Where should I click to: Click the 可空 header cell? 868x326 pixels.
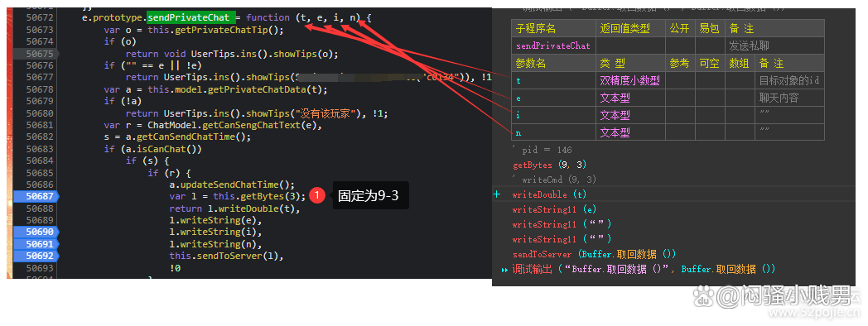tap(711, 63)
